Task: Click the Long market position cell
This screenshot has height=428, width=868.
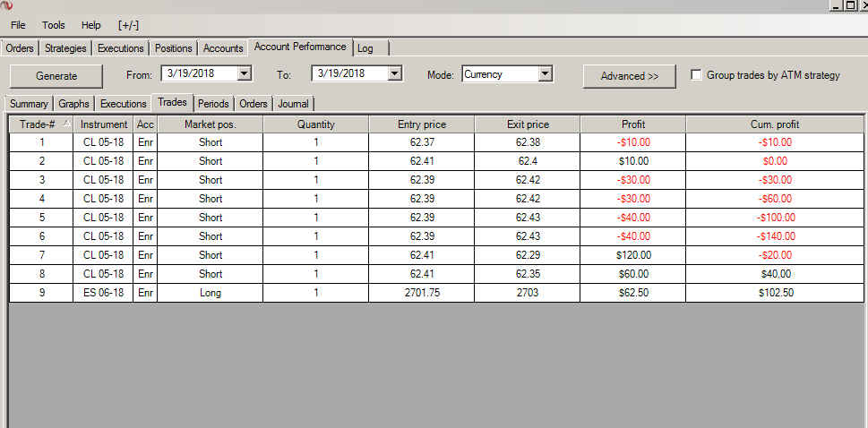Action: coord(211,292)
